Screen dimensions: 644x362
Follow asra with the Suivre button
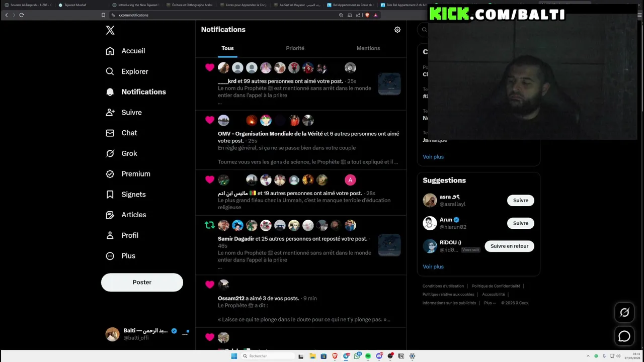(521, 200)
